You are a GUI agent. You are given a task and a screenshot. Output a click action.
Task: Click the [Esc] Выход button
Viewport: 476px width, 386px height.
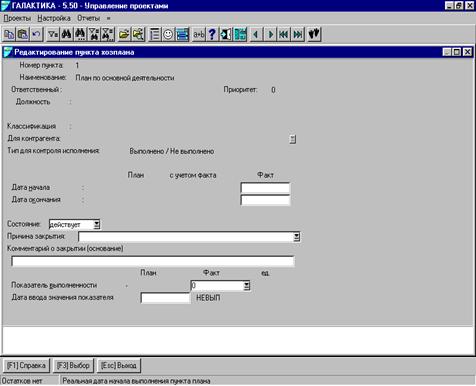pyautogui.click(x=119, y=366)
